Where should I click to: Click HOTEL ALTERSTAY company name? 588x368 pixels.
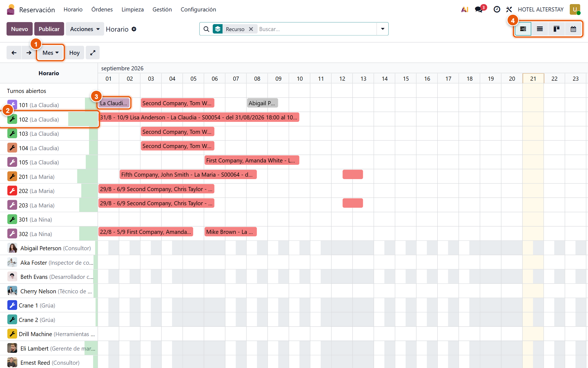(541, 10)
